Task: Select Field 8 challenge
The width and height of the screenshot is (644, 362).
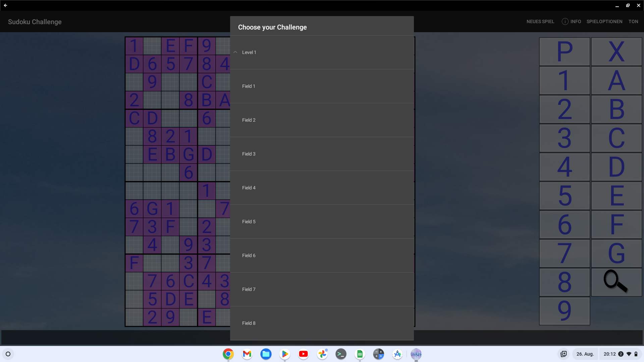Action: [x=322, y=323]
